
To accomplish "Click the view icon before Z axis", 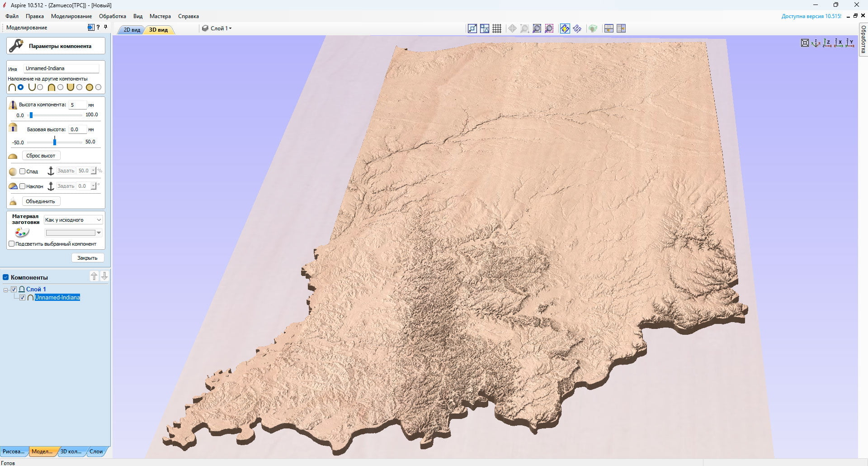I will click(816, 43).
